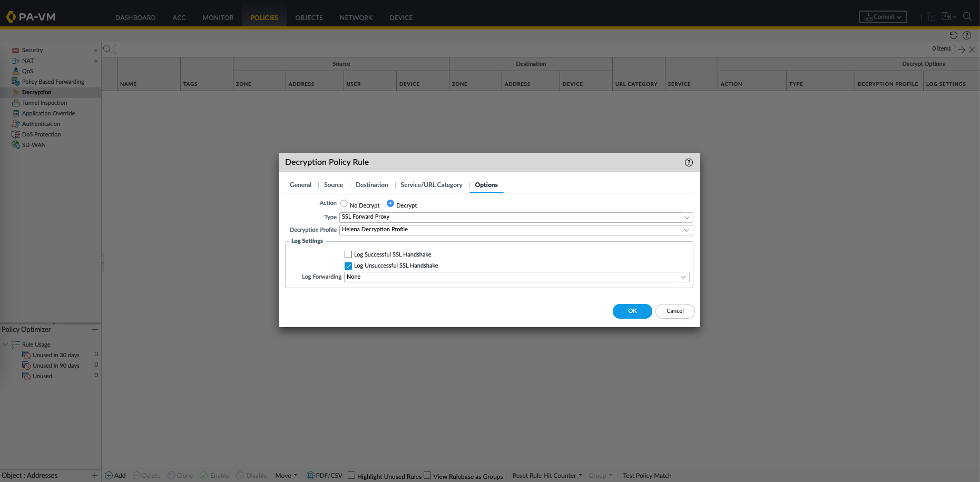Enable Log Successful SSL Handshake checkbox
Screen dimensions: 980x482
click(x=348, y=254)
